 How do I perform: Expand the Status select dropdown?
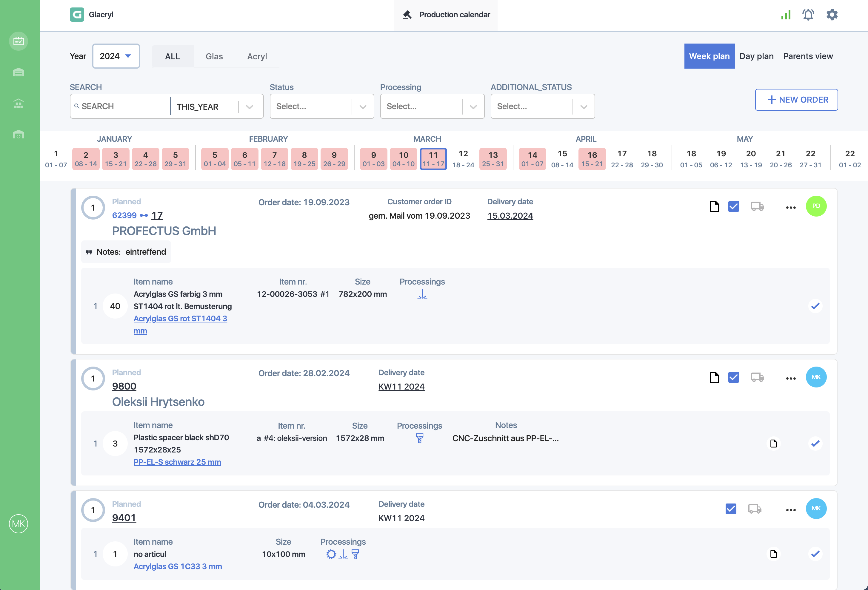[321, 106]
